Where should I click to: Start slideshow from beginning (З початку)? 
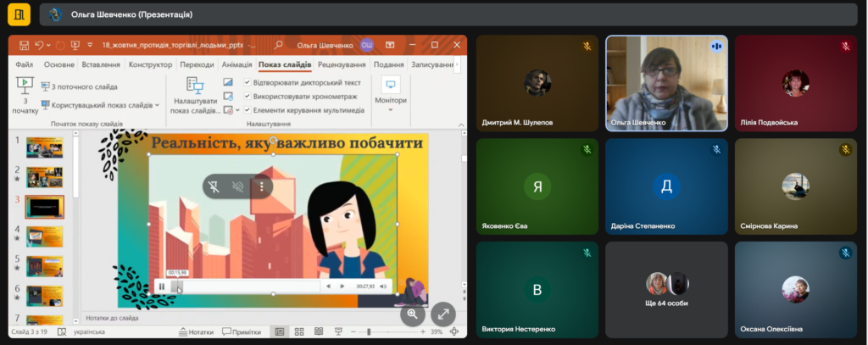tap(25, 95)
